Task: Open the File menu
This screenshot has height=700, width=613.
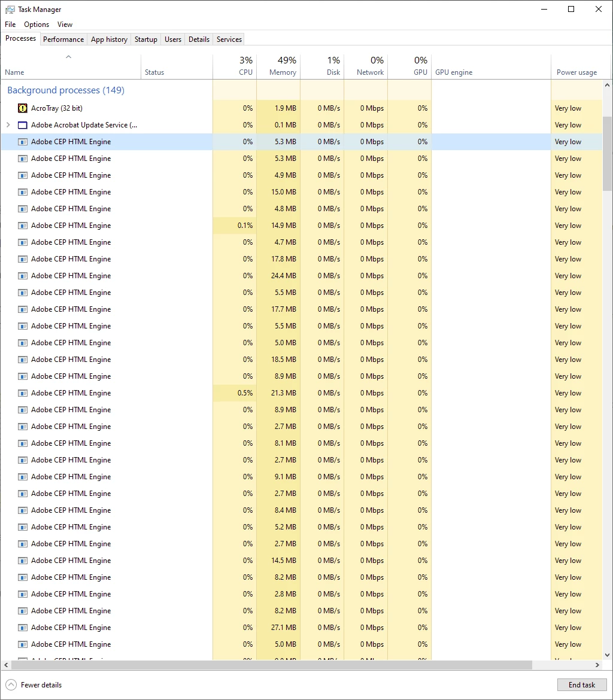Action: (x=10, y=24)
